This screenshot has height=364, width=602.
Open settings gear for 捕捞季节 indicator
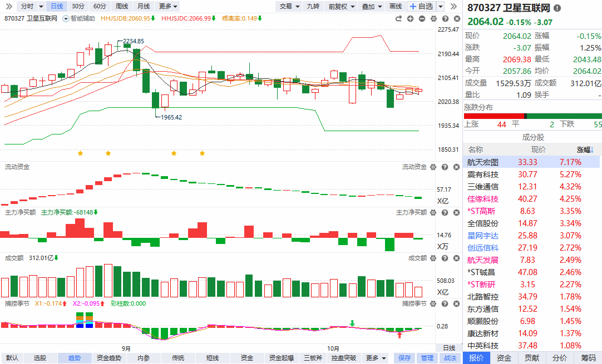[x=434, y=303]
